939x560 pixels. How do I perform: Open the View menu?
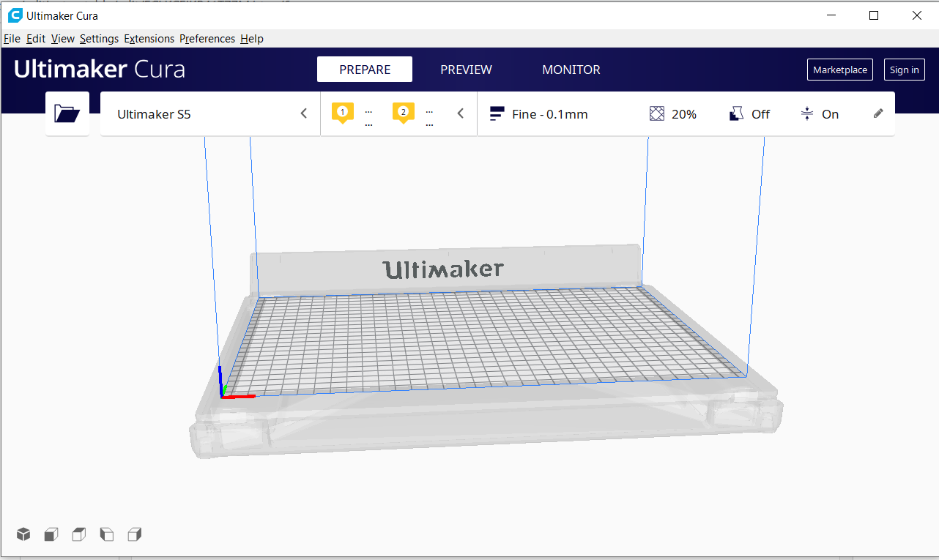coord(63,39)
